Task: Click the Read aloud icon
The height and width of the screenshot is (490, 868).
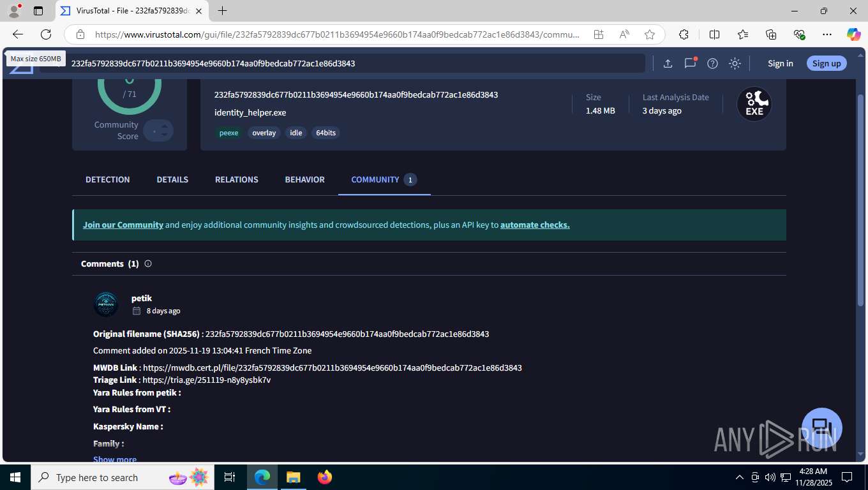Action: pyautogui.click(x=624, y=34)
